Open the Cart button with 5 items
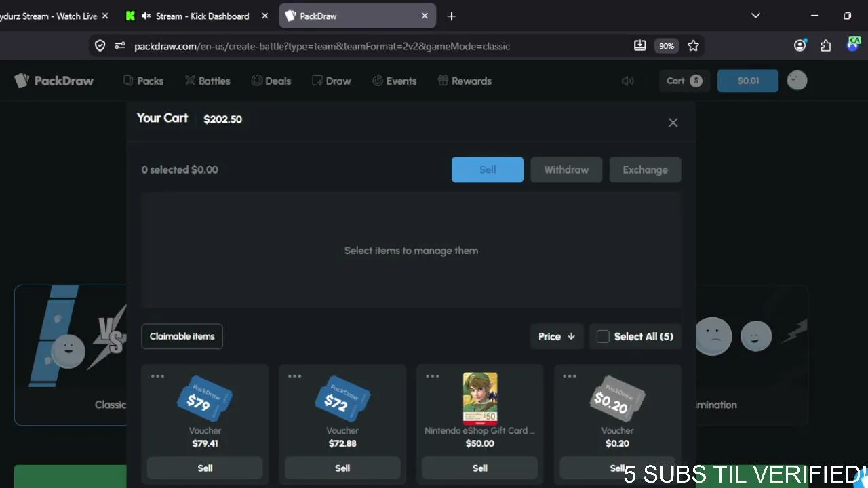868x488 pixels. pos(684,81)
